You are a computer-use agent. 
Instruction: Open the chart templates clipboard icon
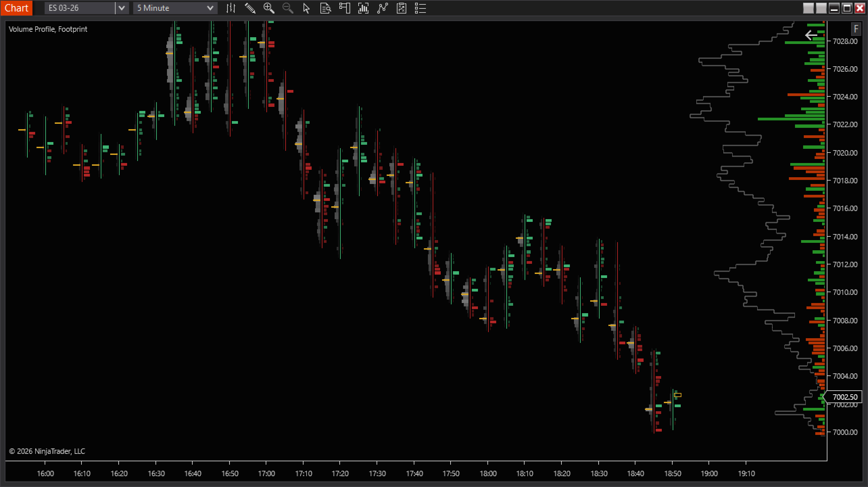point(401,8)
